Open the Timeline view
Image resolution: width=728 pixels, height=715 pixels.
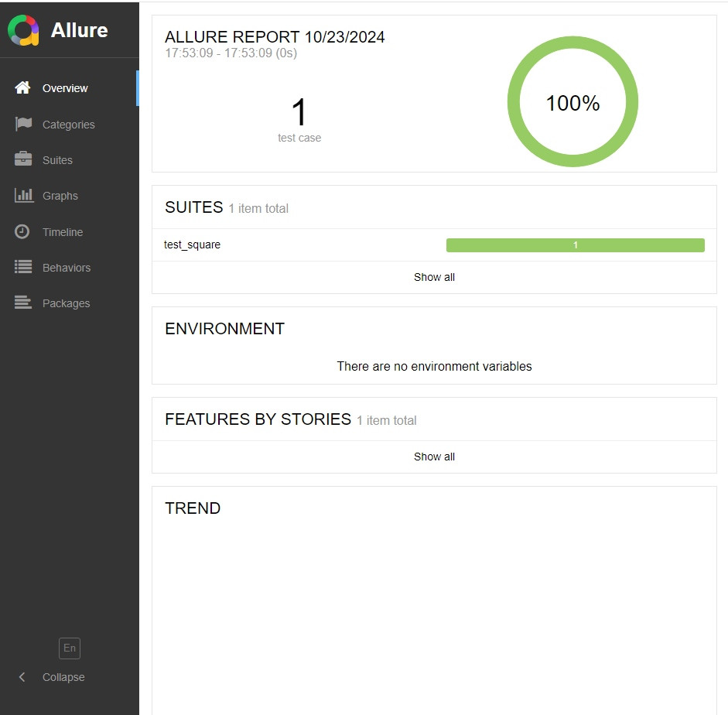point(70,231)
